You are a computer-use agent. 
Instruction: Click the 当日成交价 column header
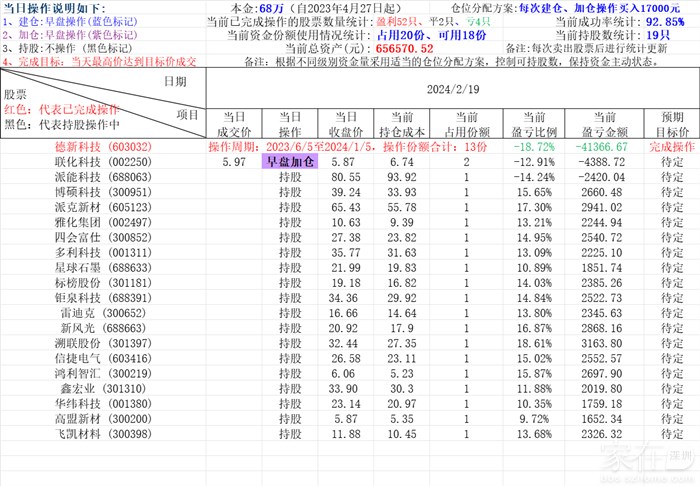pyautogui.click(x=233, y=124)
